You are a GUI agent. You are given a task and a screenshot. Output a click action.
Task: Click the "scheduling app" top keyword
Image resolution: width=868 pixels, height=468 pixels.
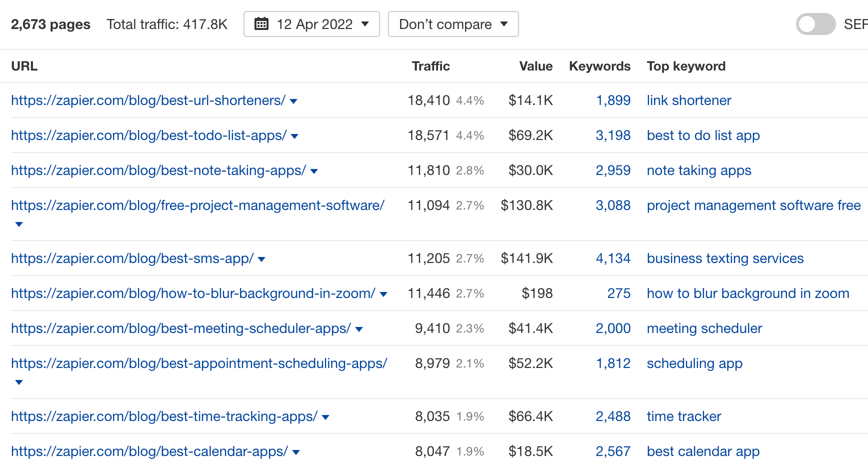tap(694, 363)
